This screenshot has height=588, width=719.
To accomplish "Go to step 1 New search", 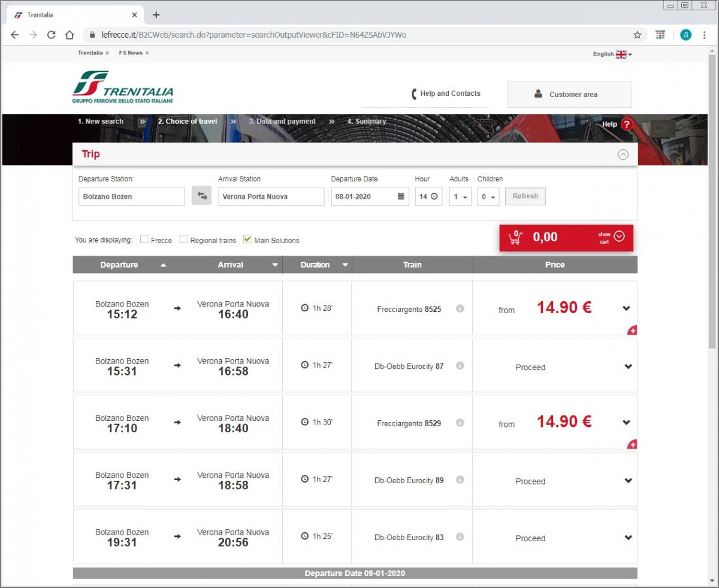I will tap(101, 122).
